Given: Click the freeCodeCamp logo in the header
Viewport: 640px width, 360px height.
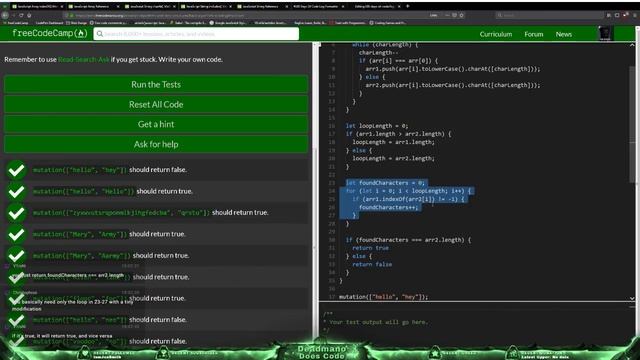Looking at the screenshot, I should pyautogui.click(x=50, y=33).
